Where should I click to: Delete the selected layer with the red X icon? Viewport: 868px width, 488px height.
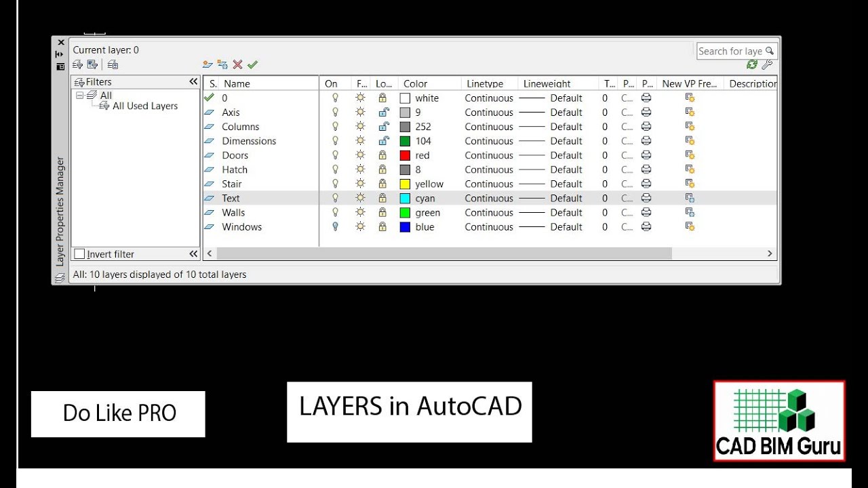pyautogui.click(x=237, y=64)
